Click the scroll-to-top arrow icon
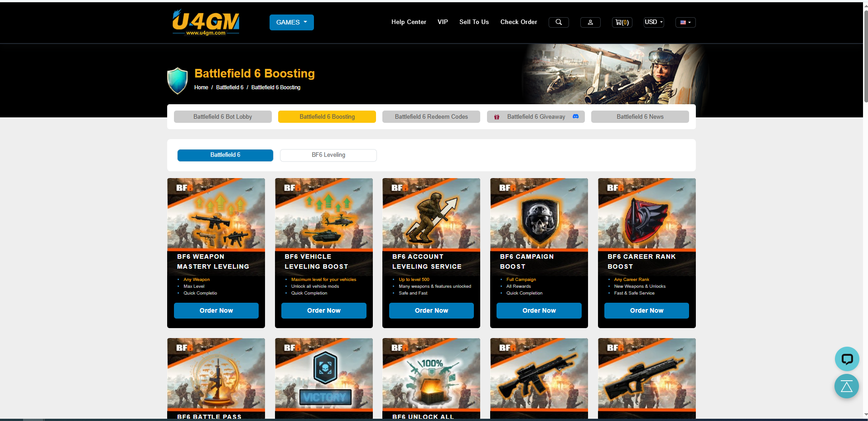This screenshot has width=868, height=421. click(x=846, y=387)
